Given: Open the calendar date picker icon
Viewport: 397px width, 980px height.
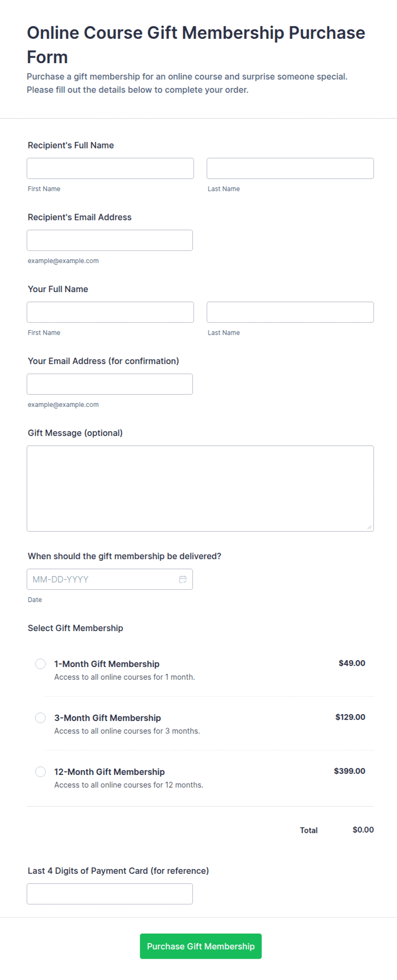Looking at the screenshot, I should click(x=183, y=579).
